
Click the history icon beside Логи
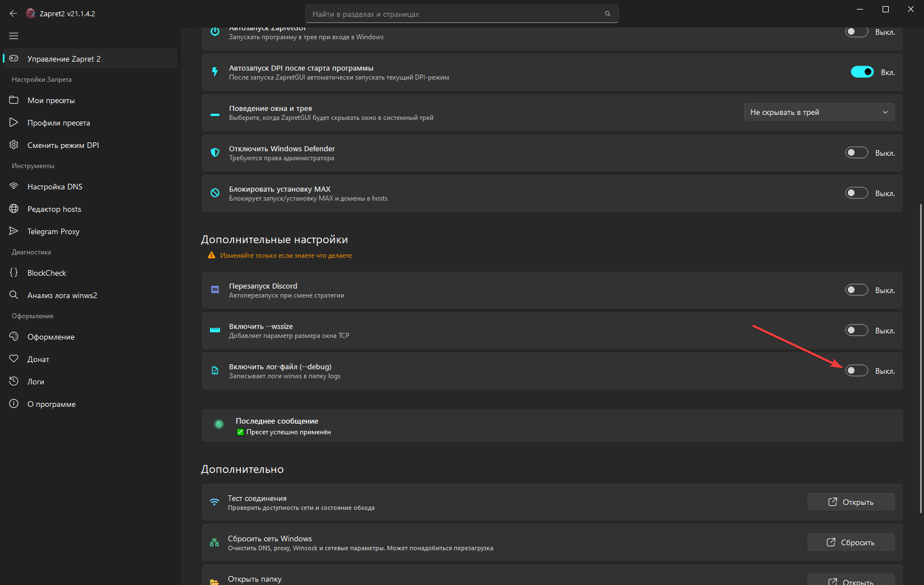pos(14,381)
